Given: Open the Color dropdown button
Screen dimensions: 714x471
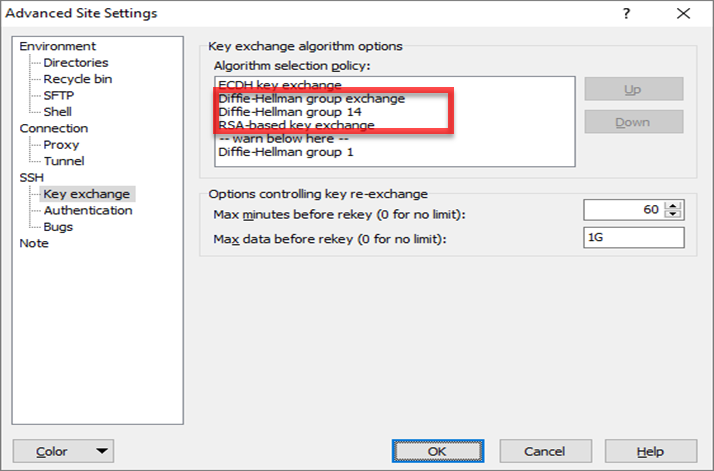Looking at the screenshot, I should tap(63, 451).
